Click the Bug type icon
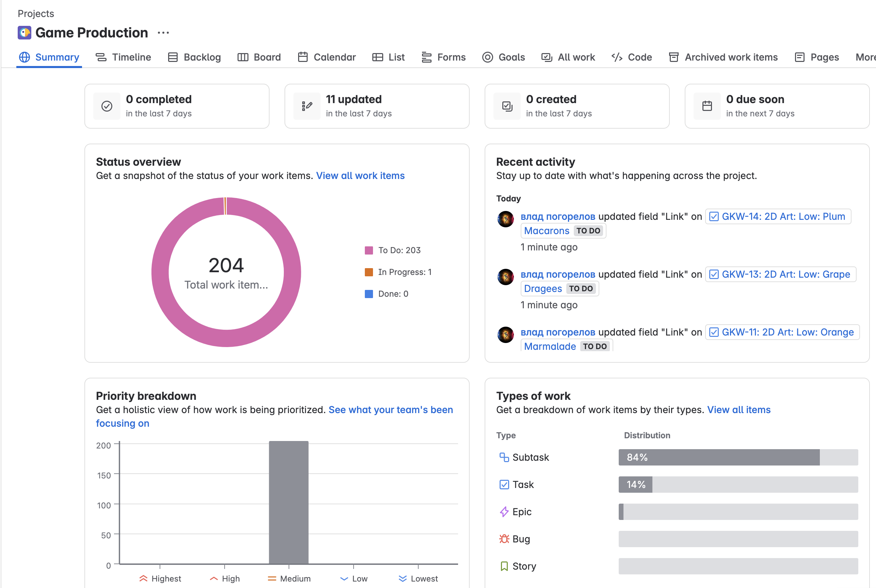This screenshot has width=876, height=588. click(x=504, y=539)
